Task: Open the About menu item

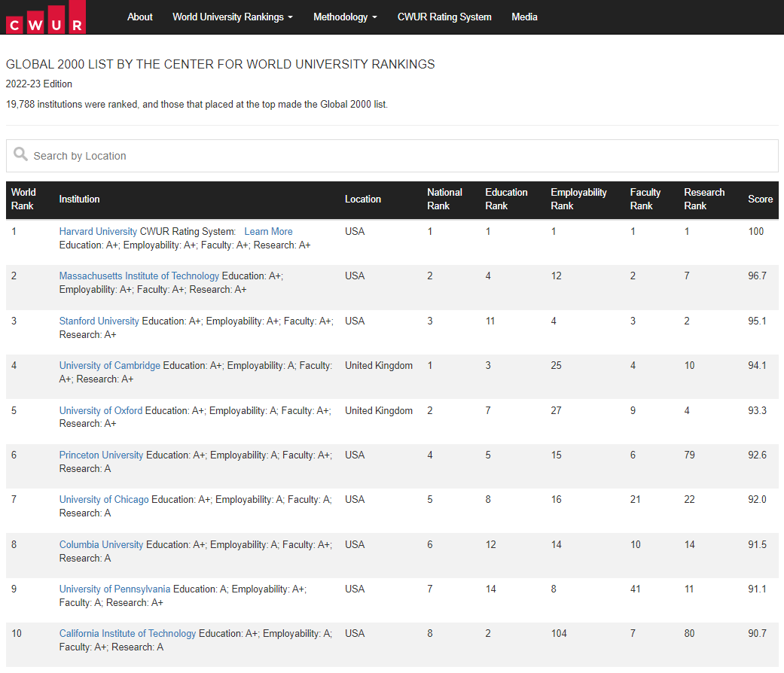Action: [x=140, y=17]
